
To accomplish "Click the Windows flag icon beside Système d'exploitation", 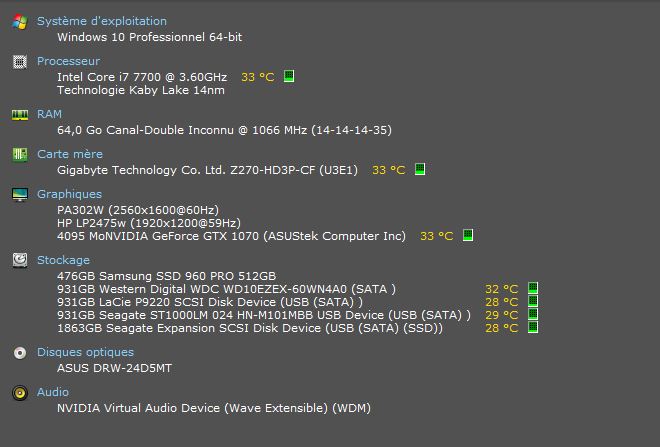I will click(x=20, y=21).
